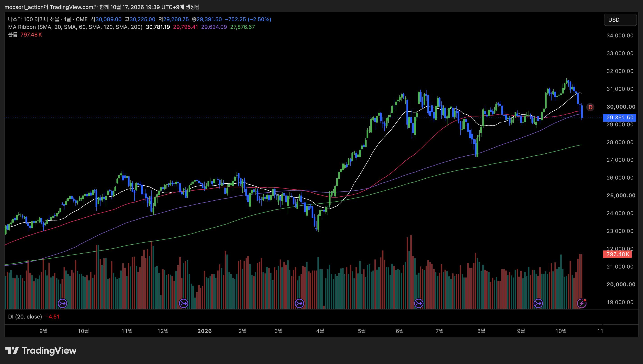Click the rollover marker above 6월
The height and width of the screenshot is (364, 643).
click(419, 303)
